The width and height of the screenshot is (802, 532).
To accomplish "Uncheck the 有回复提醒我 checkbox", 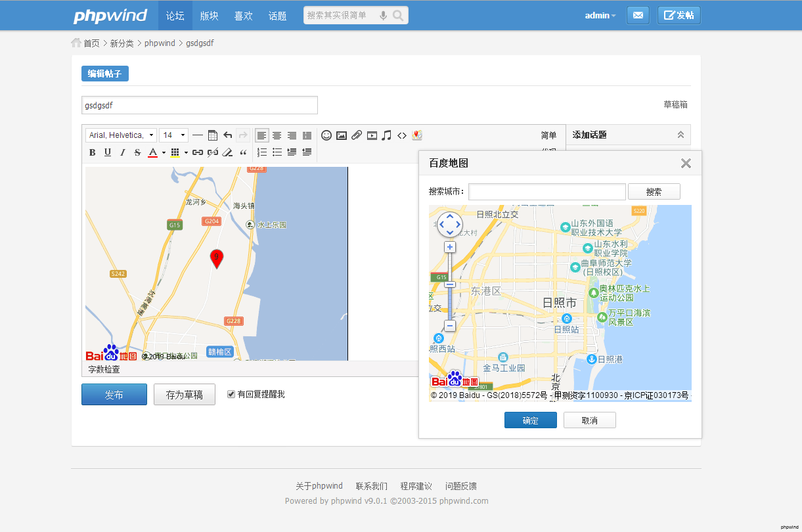I will pos(231,394).
